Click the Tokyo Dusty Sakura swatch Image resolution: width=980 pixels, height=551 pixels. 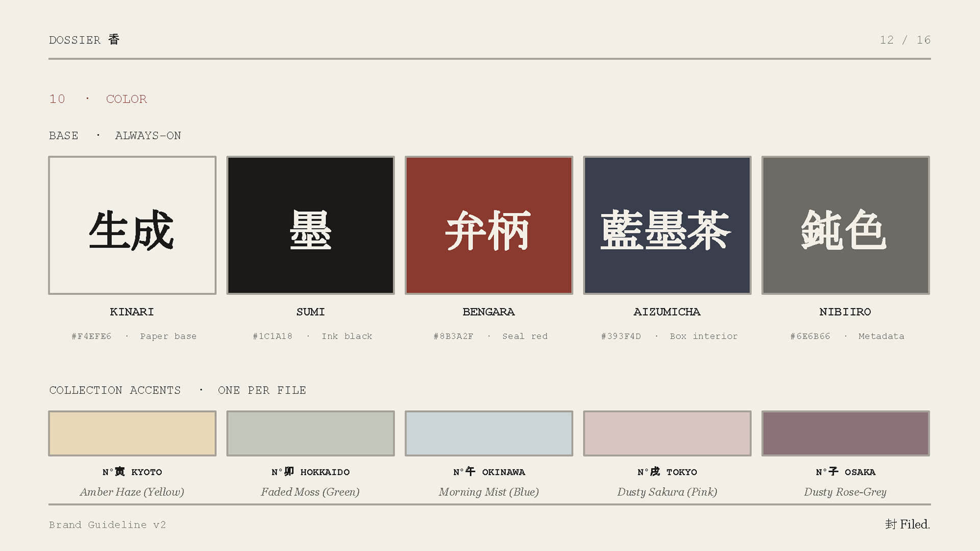coord(667,433)
